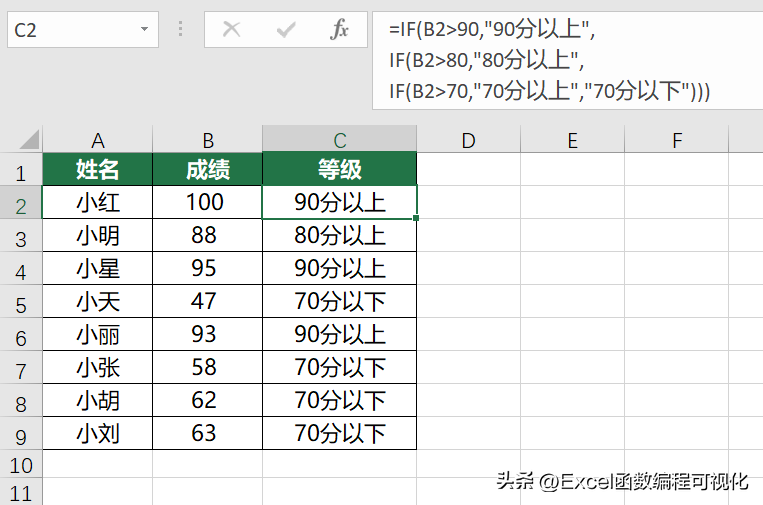This screenshot has width=763, height=505.
Task: Select column D header
Action: [x=469, y=140]
